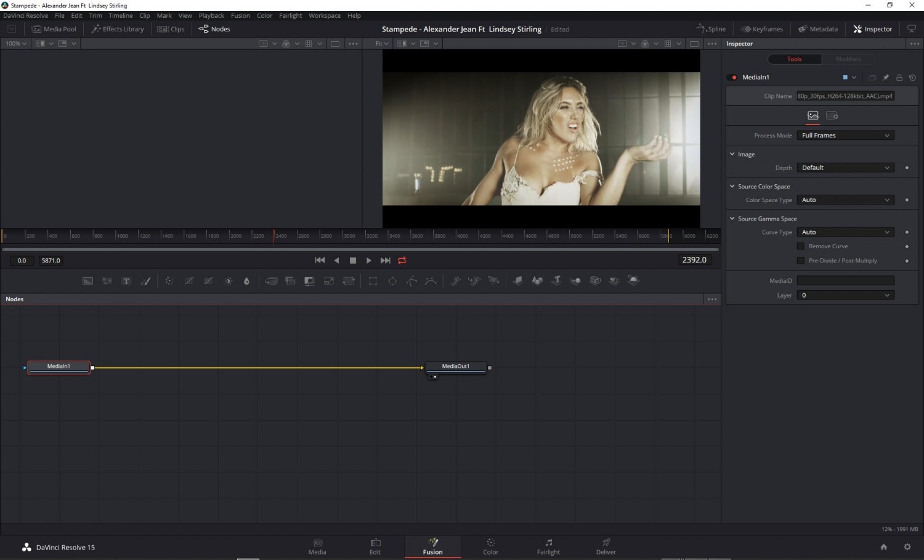Viewport: 924px width, 560px height.
Task: Switch to the Edit page
Action: point(375,546)
